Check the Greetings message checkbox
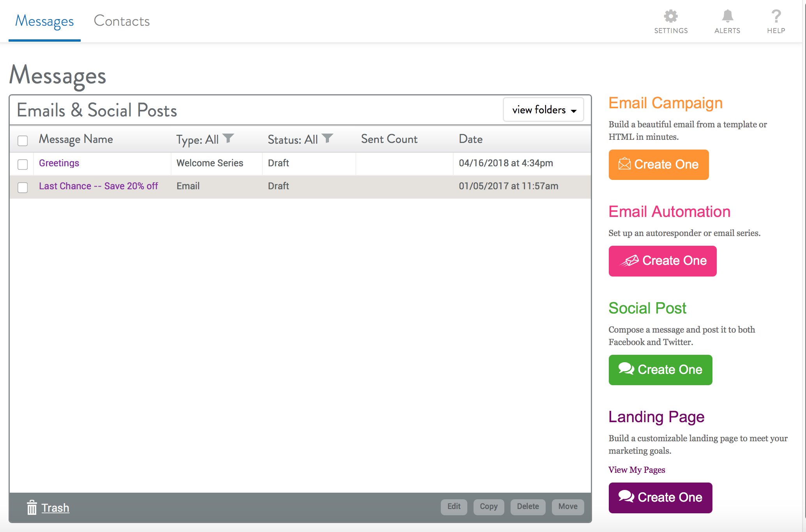This screenshot has width=806, height=532. (x=22, y=164)
